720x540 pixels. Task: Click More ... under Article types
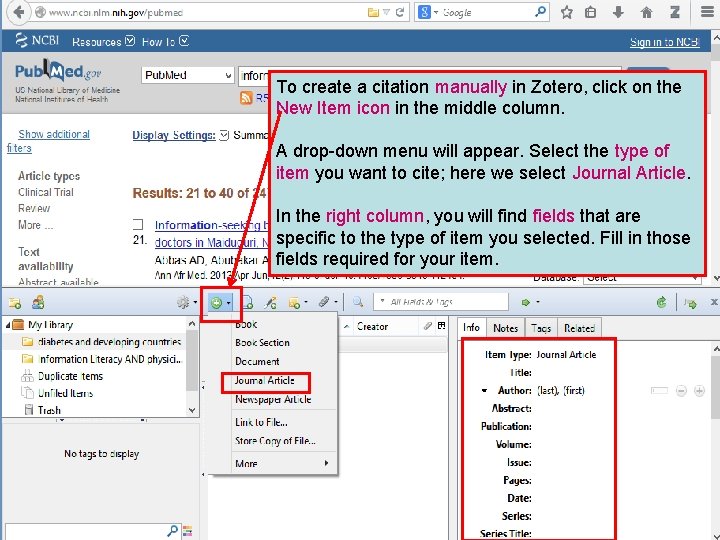[x=35, y=225]
